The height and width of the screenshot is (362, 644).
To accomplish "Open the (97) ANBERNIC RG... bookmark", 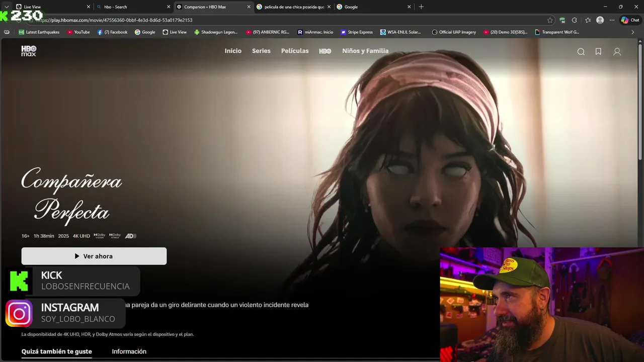I will pyautogui.click(x=268, y=32).
